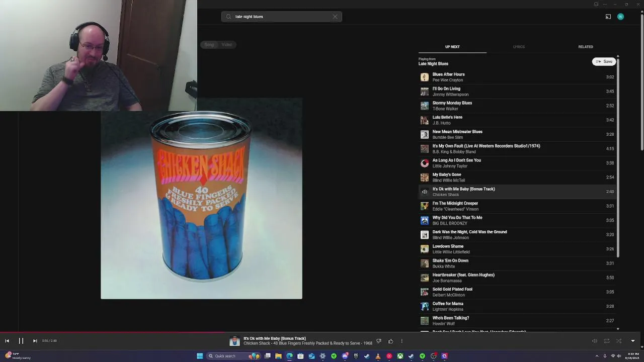Viewport: 644px width, 362px height.
Task: Play It's My Own Fault live track
Action: pos(517,149)
